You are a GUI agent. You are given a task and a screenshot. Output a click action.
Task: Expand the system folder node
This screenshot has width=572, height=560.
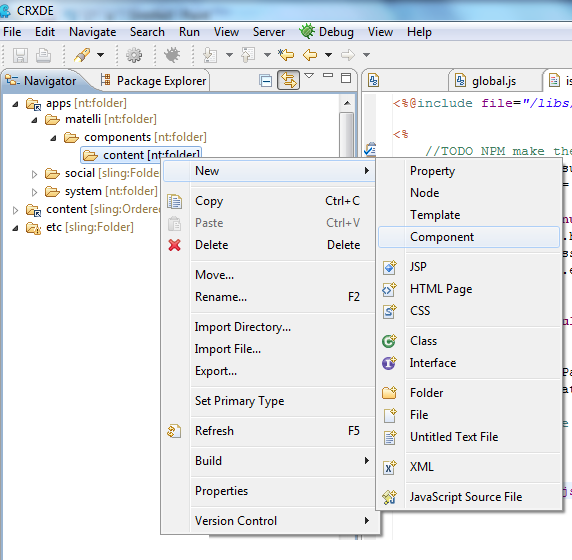[34, 192]
